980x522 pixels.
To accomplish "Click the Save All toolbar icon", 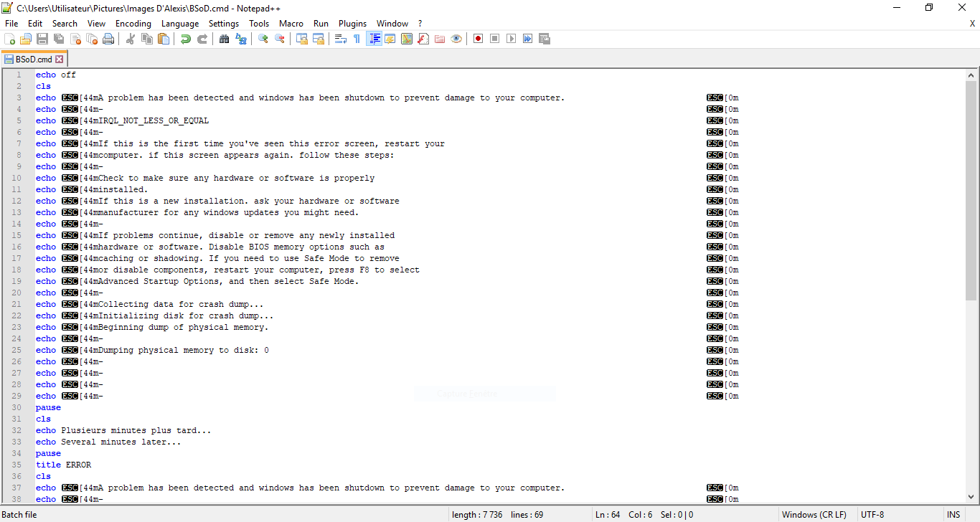I will pos(59,39).
